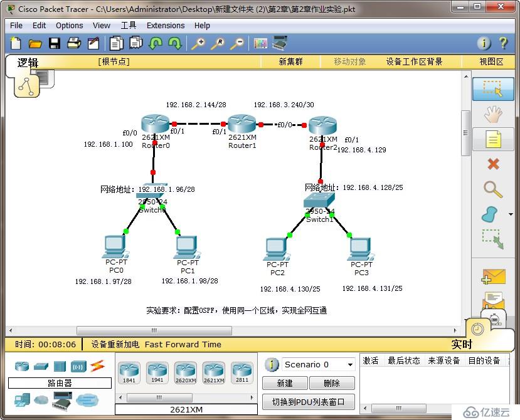Choose the Move Layout hand tool
This screenshot has width=520, height=420.
493,114
